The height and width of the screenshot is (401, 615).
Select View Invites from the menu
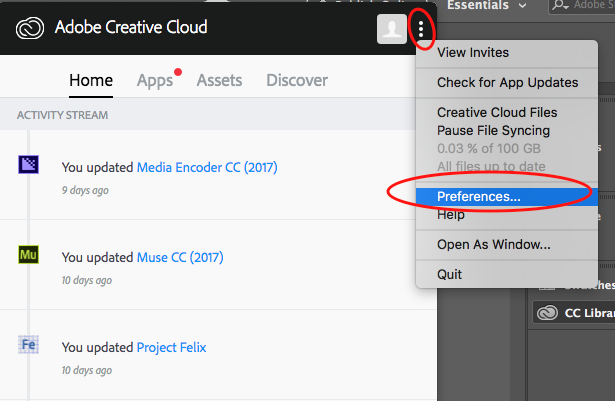pyautogui.click(x=473, y=52)
